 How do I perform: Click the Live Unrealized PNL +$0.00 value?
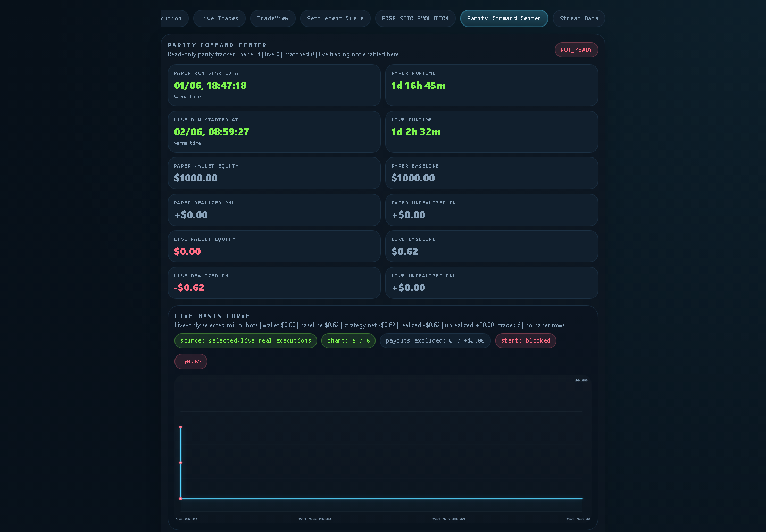pos(409,288)
